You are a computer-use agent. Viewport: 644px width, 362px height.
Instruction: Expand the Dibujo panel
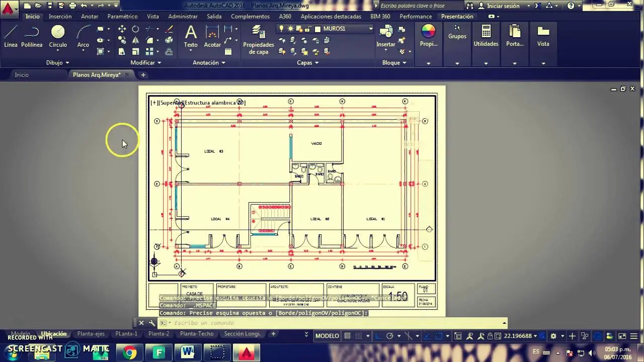point(57,62)
